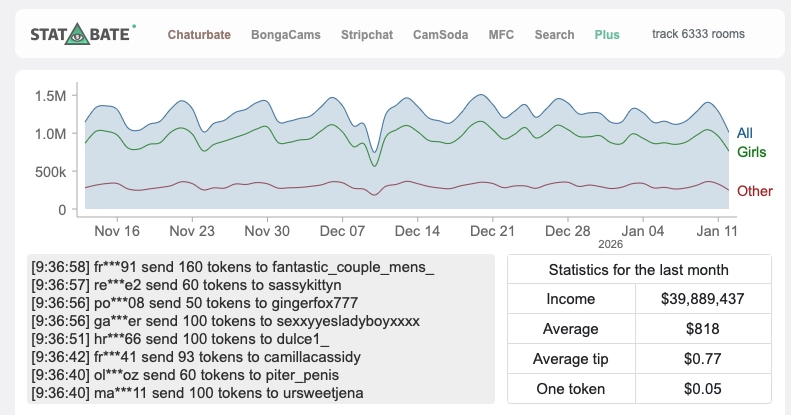Click the Dec 14 axis label
The width and height of the screenshot is (791, 415).
pyautogui.click(x=417, y=231)
